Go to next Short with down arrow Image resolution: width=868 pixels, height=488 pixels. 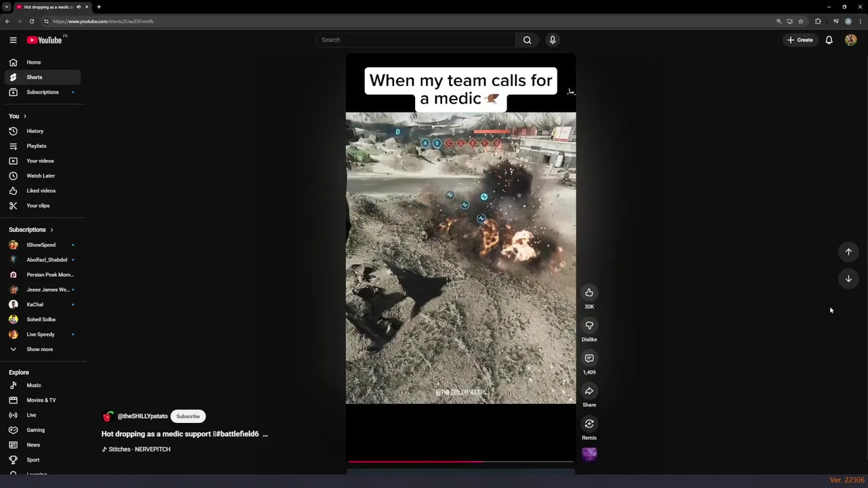[848, 279]
